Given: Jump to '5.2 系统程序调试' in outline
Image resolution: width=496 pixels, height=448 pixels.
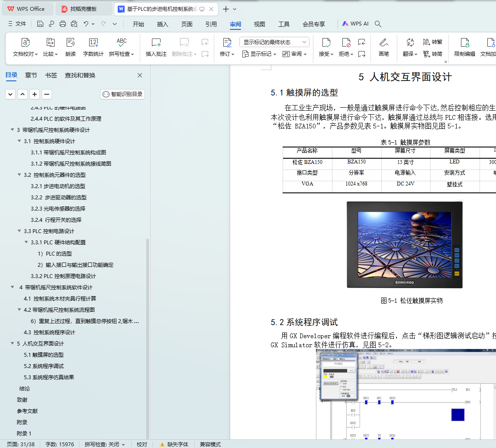Looking at the screenshot, I should 44,366.
